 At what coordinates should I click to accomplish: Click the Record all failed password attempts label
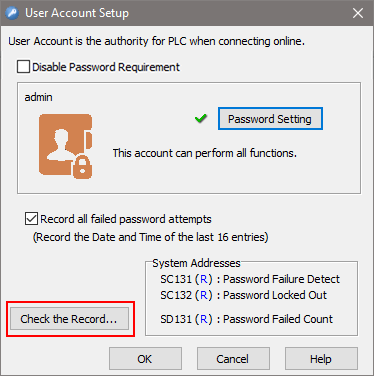(x=126, y=219)
